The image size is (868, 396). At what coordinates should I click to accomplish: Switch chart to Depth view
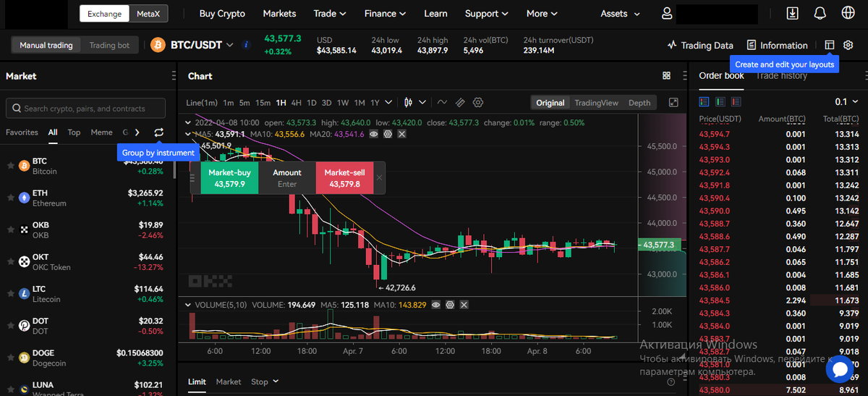click(x=639, y=103)
